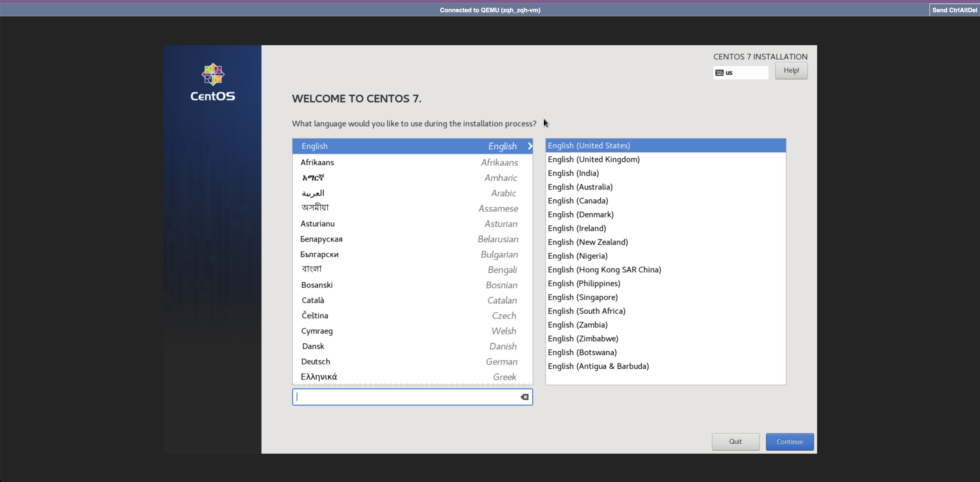980x482 pixels.
Task: Choose English (Denmark) locale
Action: pos(666,214)
